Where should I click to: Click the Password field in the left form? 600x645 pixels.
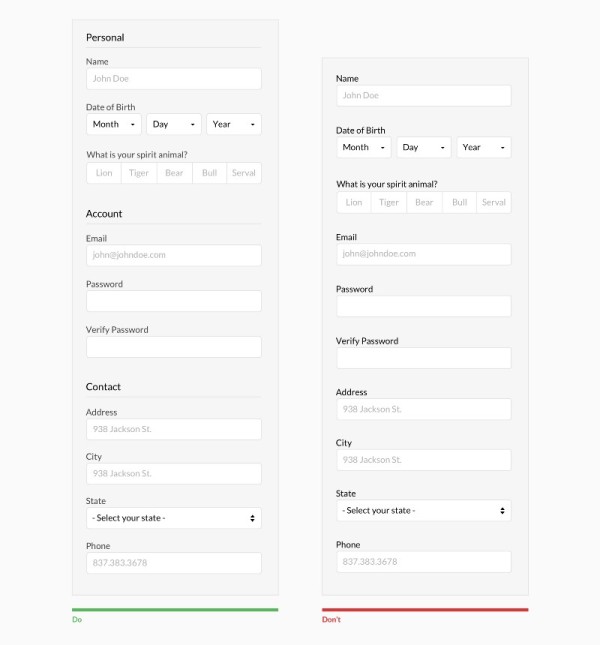(x=174, y=301)
